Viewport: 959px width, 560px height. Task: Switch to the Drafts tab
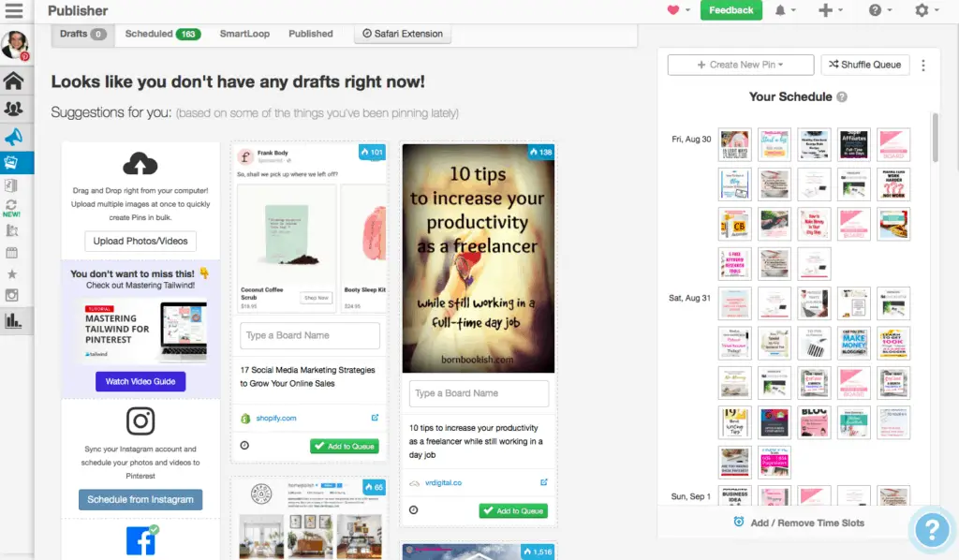click(82, 34)
